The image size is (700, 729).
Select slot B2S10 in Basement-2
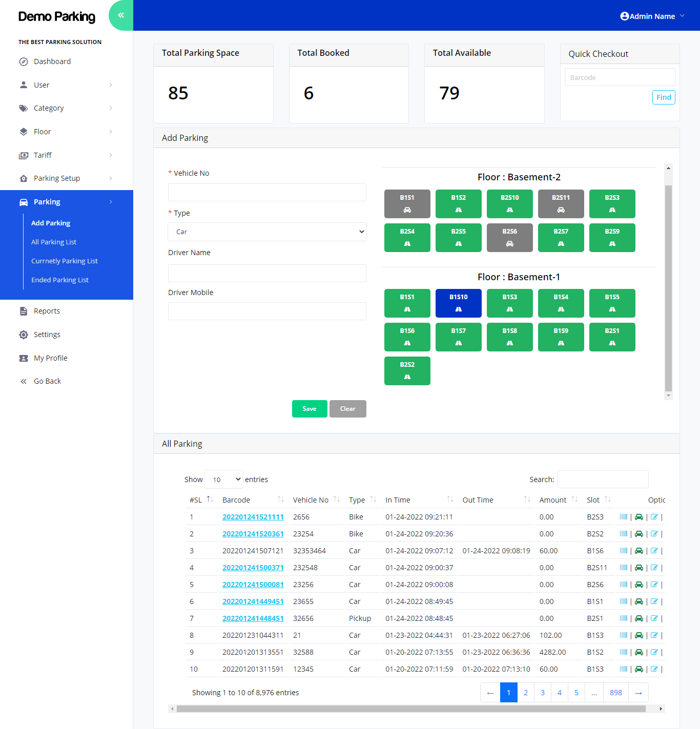click(509, 204)
